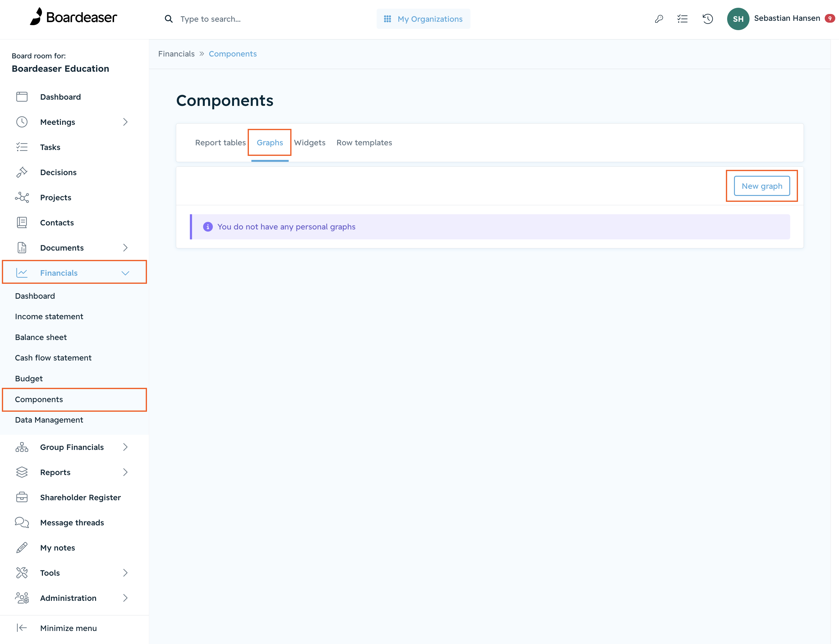Click the red notification badge 9
Screen dimensions: 839x644
tap(829, 18)
